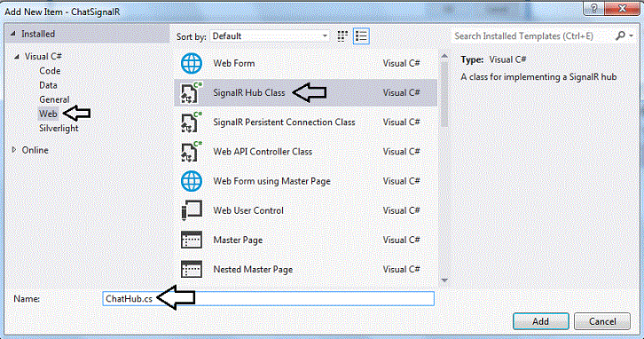The height and width of the screenshot is (339, 644).
Task: Select the Nested Master Page icon
Action: [192, 270]
